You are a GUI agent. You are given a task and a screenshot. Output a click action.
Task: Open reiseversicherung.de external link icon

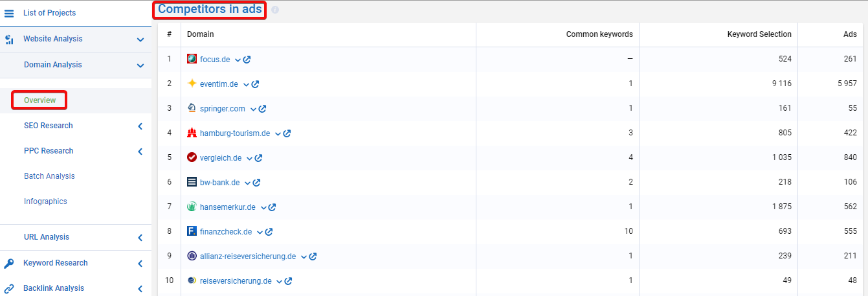tap(288, 281)
